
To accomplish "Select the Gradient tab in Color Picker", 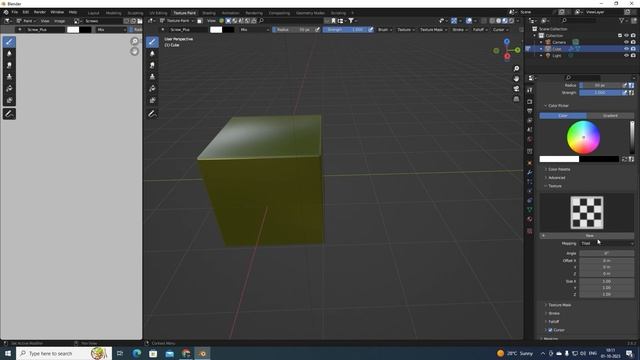I will 610,116.
